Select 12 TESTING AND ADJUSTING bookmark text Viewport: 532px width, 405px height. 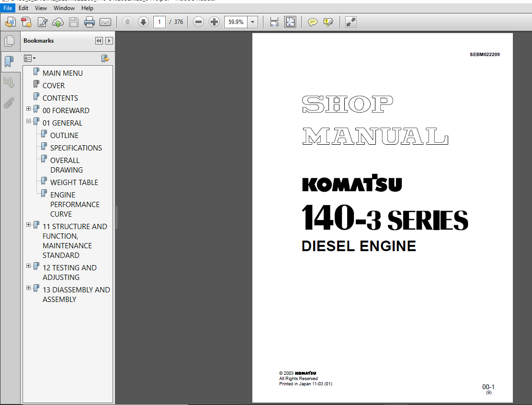(x=69, y=273)
